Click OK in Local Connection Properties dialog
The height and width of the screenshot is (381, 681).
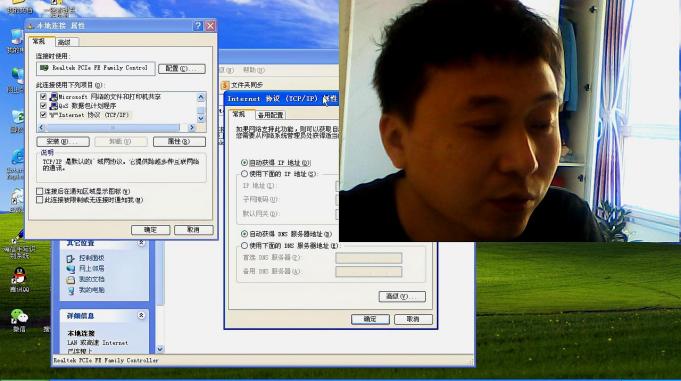click(x=150, y=230)
